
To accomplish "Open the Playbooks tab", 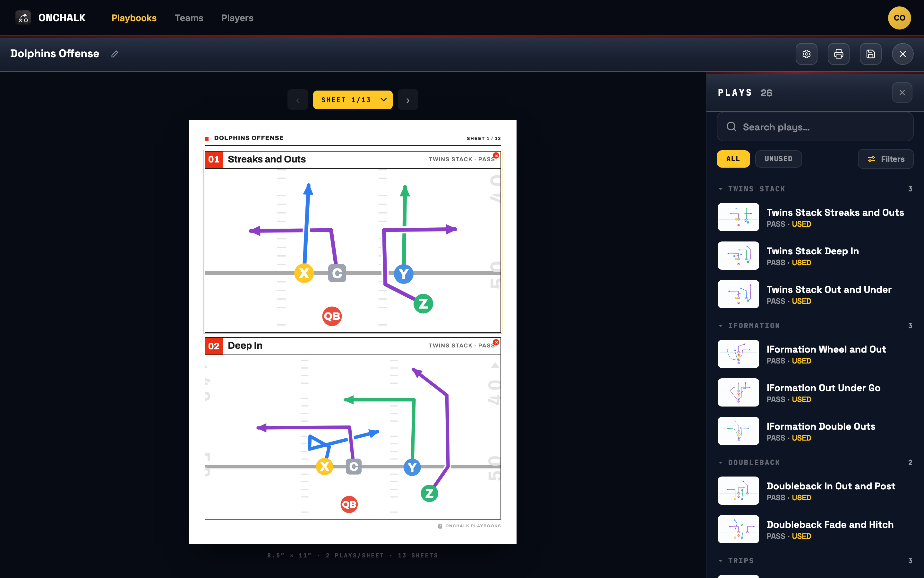I will 134,18.
